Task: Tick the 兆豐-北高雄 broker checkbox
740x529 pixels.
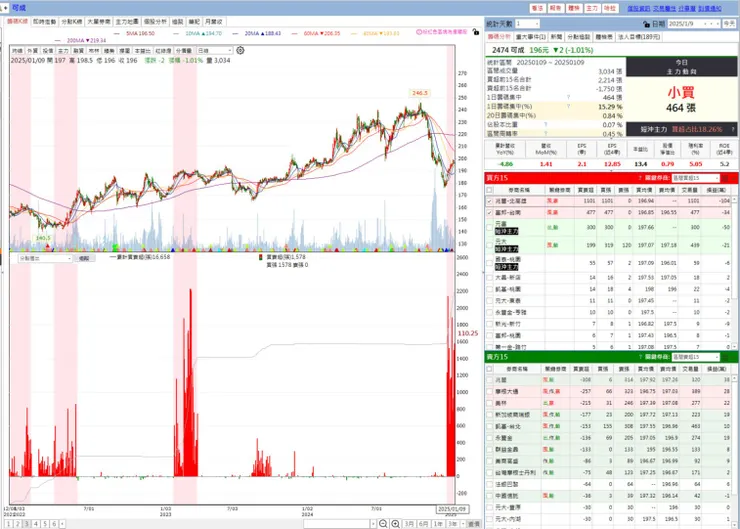Action: point(489,201)
